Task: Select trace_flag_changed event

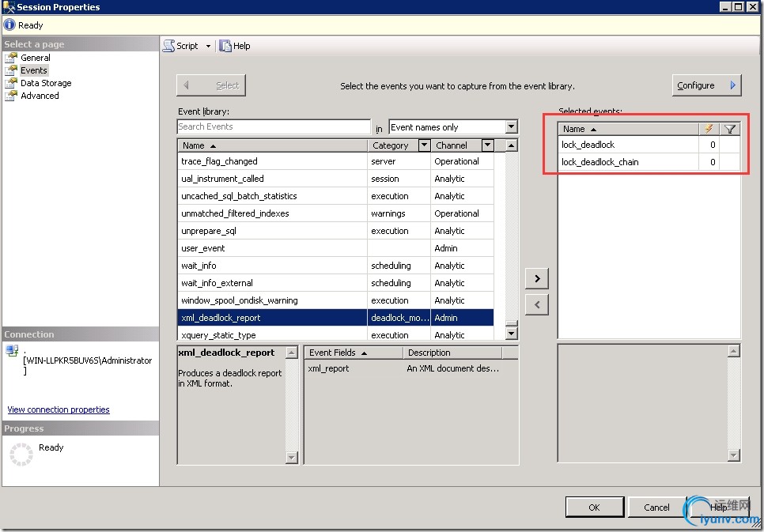Action: 335,161
